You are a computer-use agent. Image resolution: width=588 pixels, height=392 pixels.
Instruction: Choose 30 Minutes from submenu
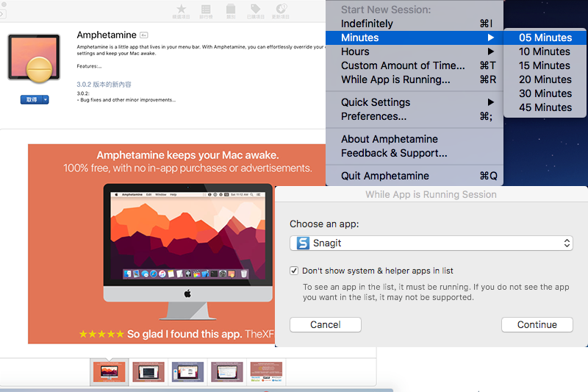(x=545, y=93)
